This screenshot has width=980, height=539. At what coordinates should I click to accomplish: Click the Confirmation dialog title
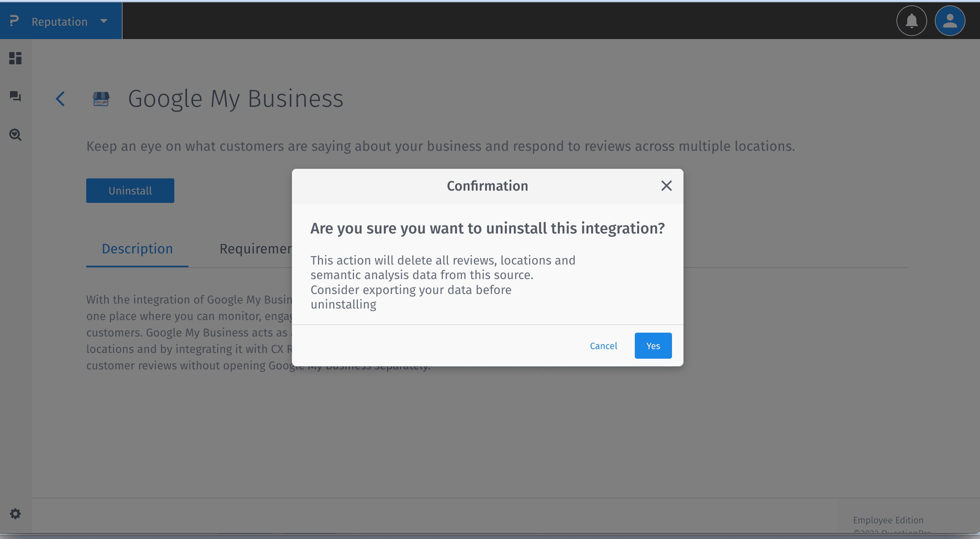[487, 186]
